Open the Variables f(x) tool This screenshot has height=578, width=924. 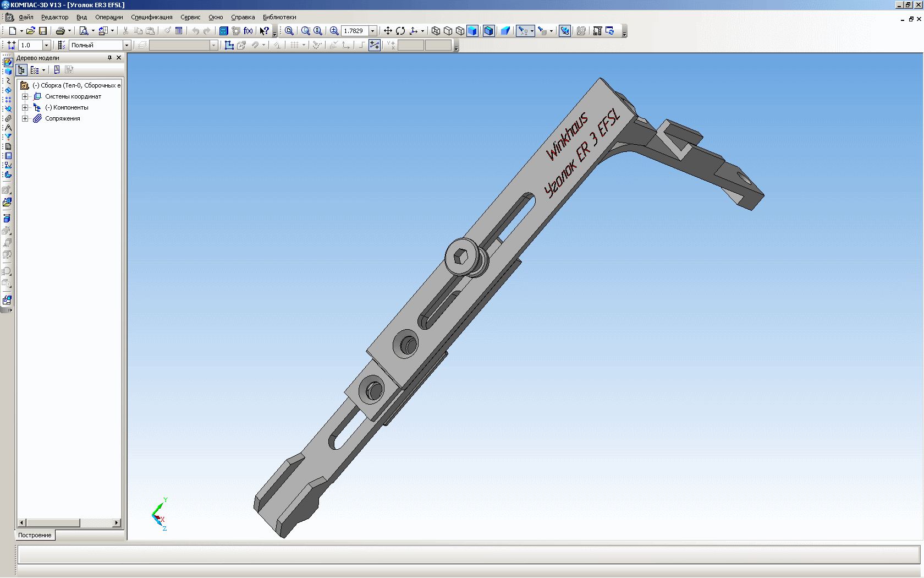tap(248, 31)
